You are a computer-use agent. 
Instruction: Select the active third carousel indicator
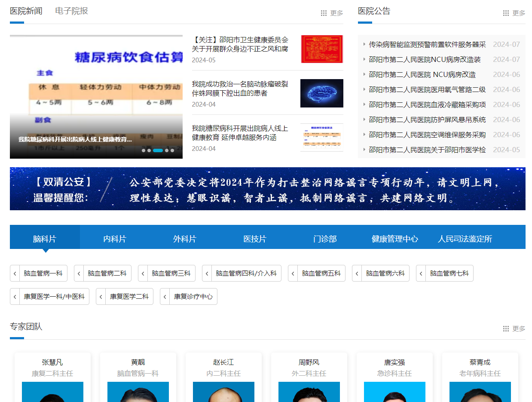[158, 150]
